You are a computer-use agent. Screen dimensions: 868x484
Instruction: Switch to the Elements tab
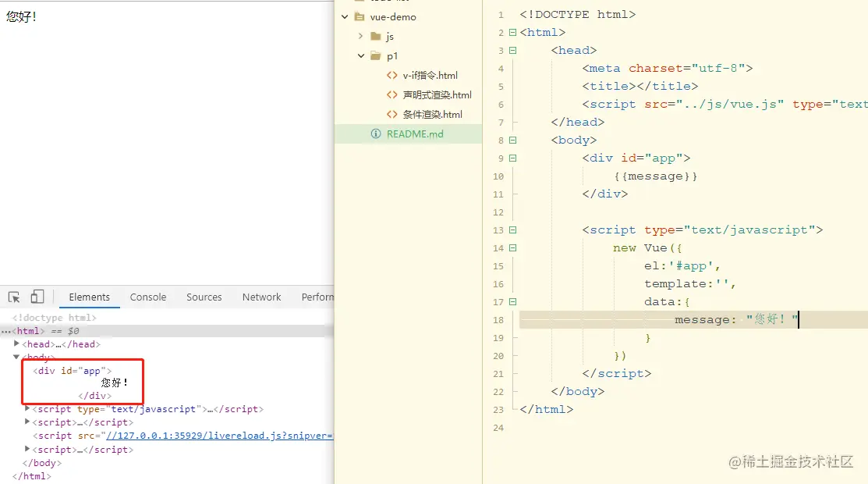click(x=89, y=297)
